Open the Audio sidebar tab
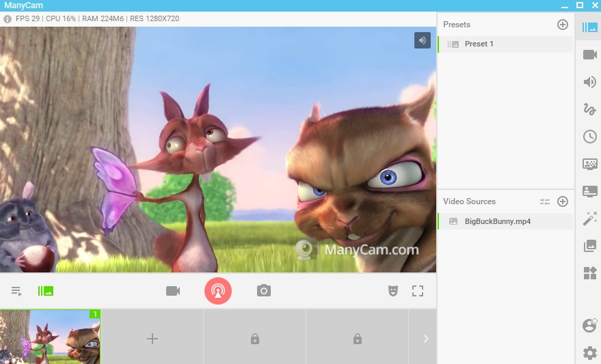Screen dimensions: 601x364 pos(589,82)
